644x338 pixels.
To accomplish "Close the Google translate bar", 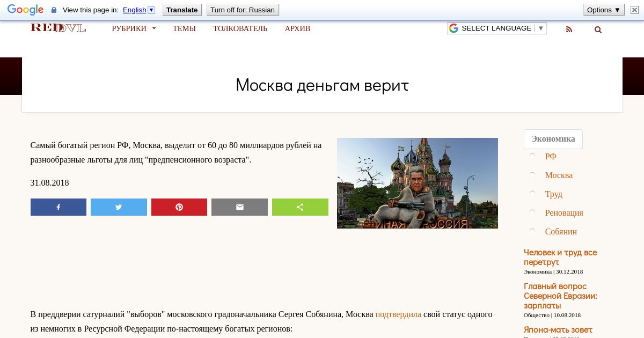I will click(x=634, y=10).
